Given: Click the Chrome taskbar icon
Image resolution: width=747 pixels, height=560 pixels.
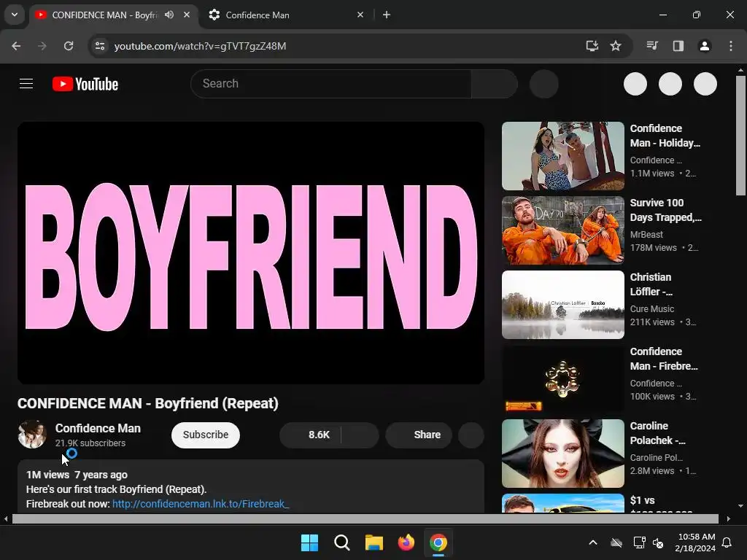Looking at the screenshot, I should 438,542.
